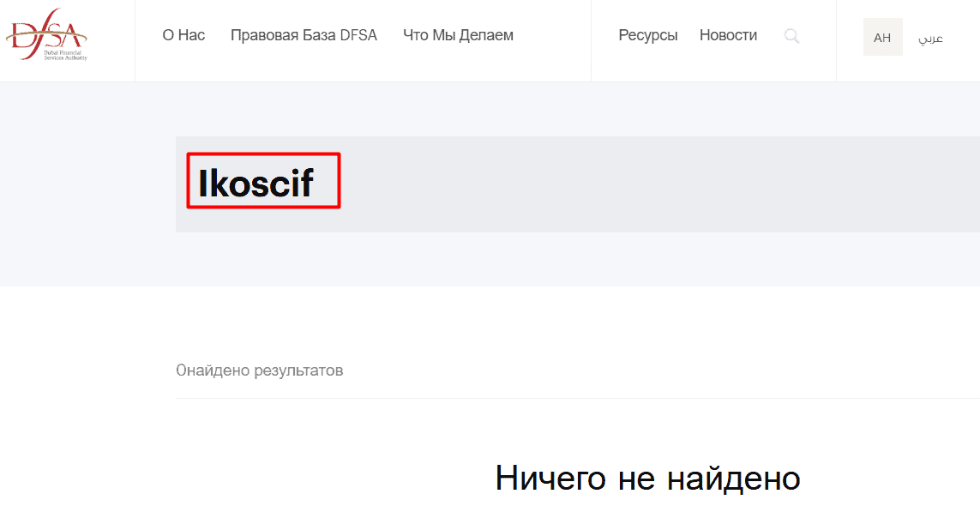Image resolution: width=980 pixels, height=512 pixels.
Task: Open the О Нас menu
Action: 183,35
